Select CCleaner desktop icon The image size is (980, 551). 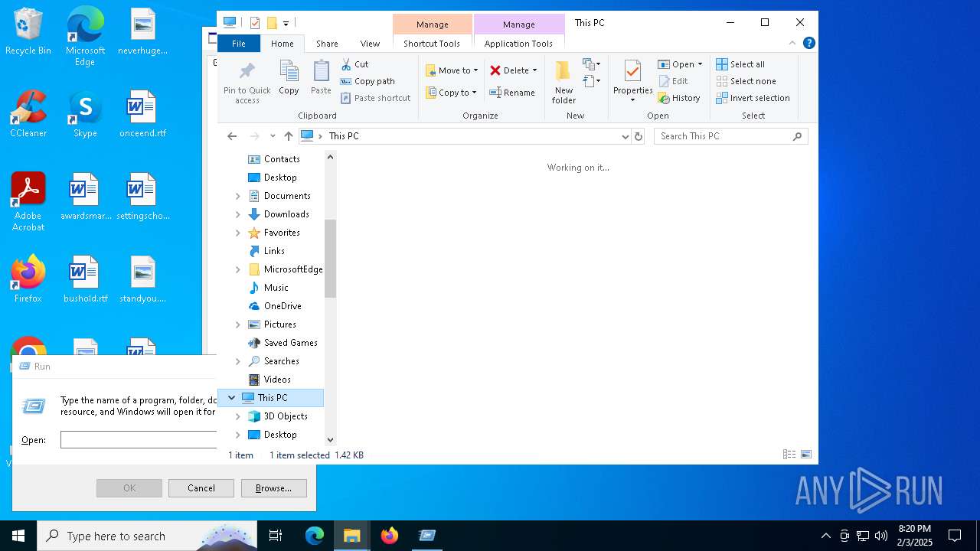coord(28,114)
